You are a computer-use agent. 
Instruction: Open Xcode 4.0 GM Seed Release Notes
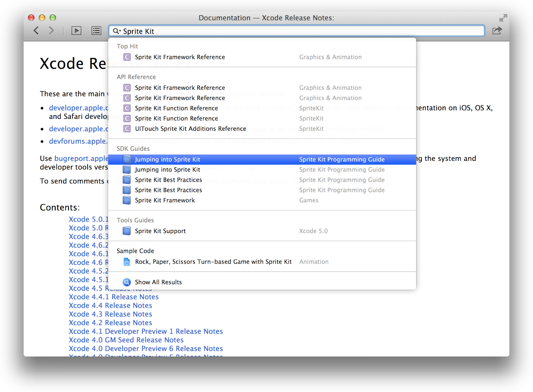click(126, 340)
